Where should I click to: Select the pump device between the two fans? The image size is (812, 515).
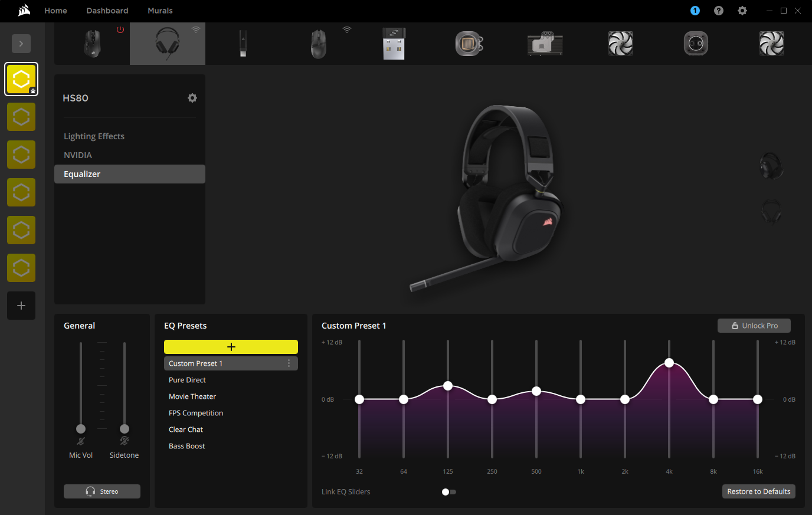point(696,44)
